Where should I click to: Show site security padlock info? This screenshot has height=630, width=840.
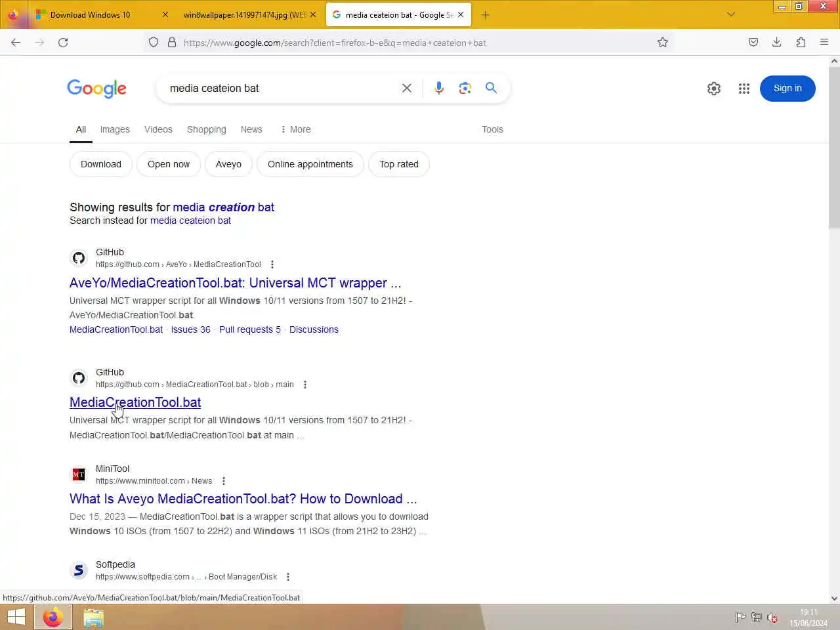172,42
